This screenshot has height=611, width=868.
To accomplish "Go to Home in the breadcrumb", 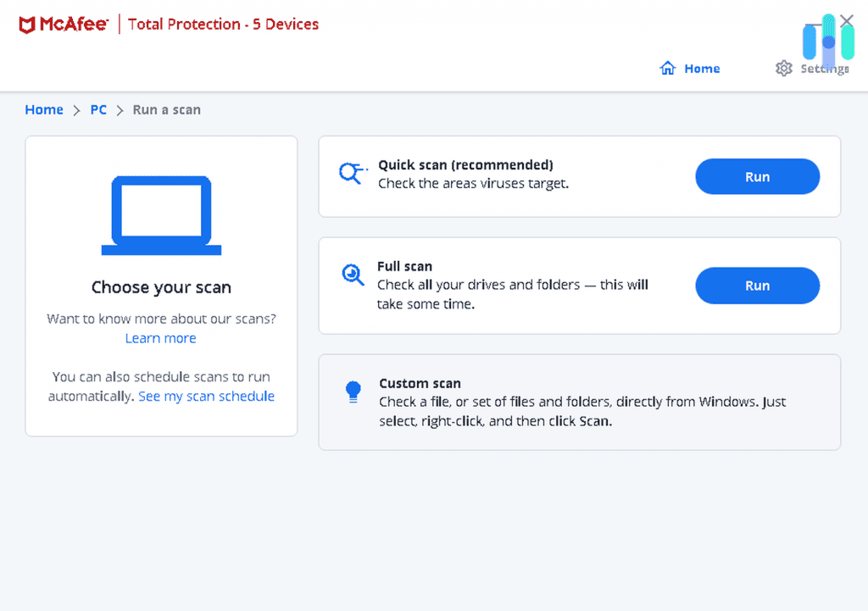I will [44, 110].
